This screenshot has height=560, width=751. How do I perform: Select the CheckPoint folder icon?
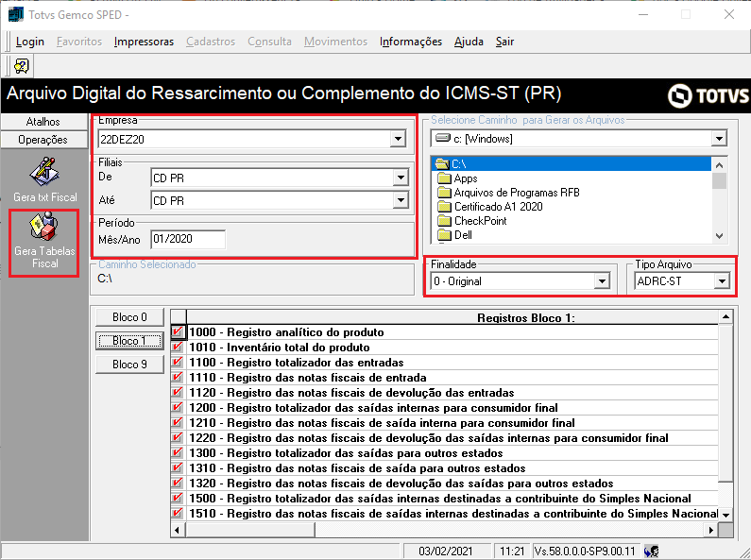click(445, 221)
